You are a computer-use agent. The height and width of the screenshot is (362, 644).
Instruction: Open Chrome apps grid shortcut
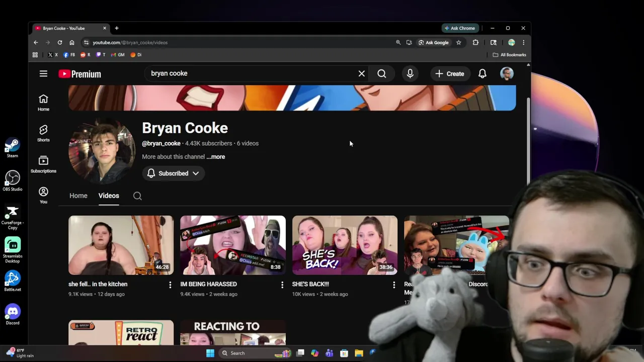(x=35, y=55)
